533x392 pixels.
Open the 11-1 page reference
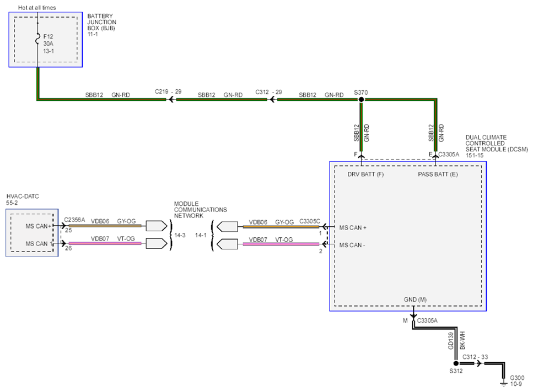point(93,34)
